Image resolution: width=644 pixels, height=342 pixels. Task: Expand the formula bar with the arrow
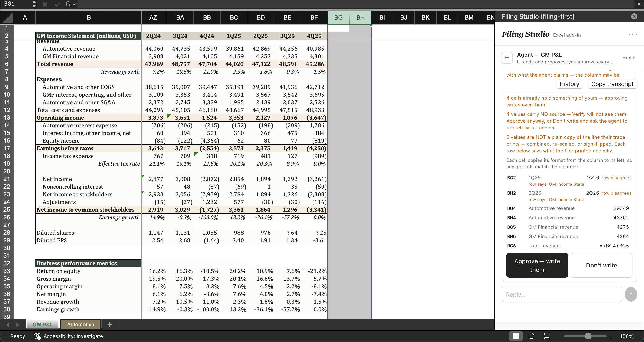click(x=639, y=4)
